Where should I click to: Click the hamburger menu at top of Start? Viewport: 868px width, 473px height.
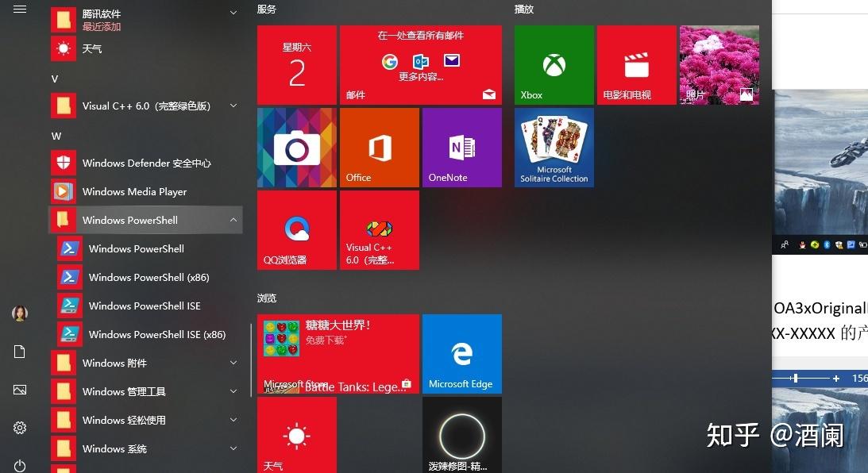click(20, 9)
